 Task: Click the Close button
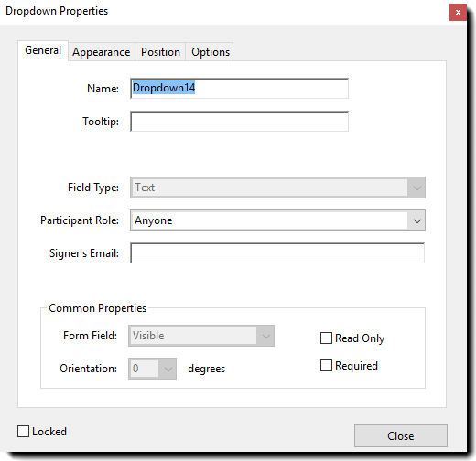pyautogui.click(x=401, y=435)
